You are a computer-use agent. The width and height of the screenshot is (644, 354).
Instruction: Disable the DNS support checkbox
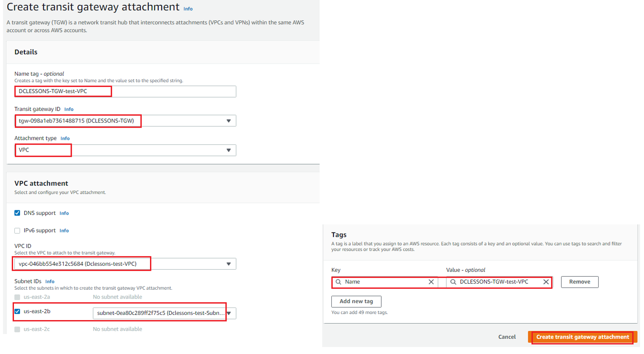click(17, 213)
